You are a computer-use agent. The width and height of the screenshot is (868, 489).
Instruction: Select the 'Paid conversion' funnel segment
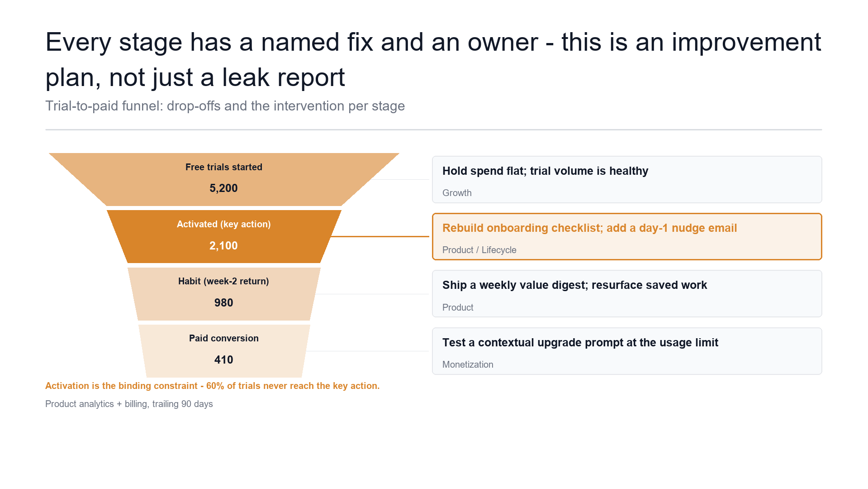pos(224,351)
